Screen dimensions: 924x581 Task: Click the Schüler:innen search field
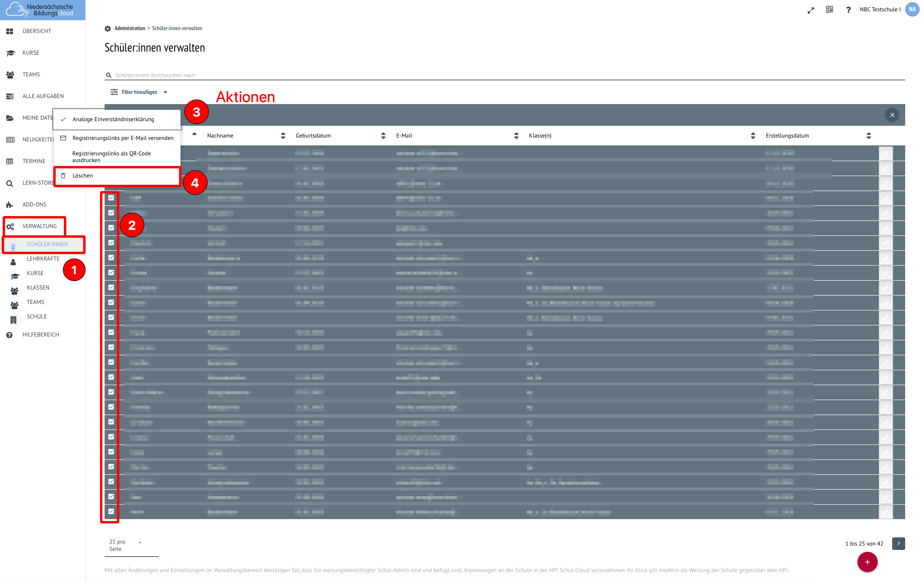307,75
